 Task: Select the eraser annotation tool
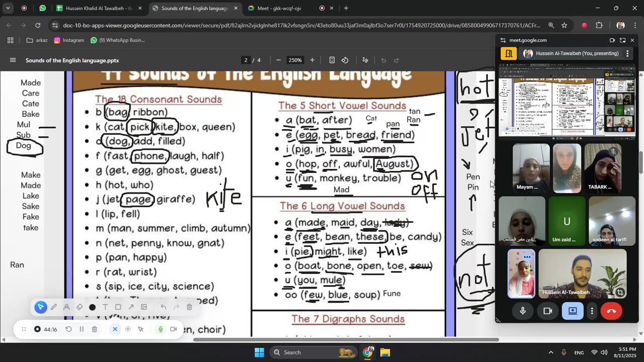tap(79, 307)
